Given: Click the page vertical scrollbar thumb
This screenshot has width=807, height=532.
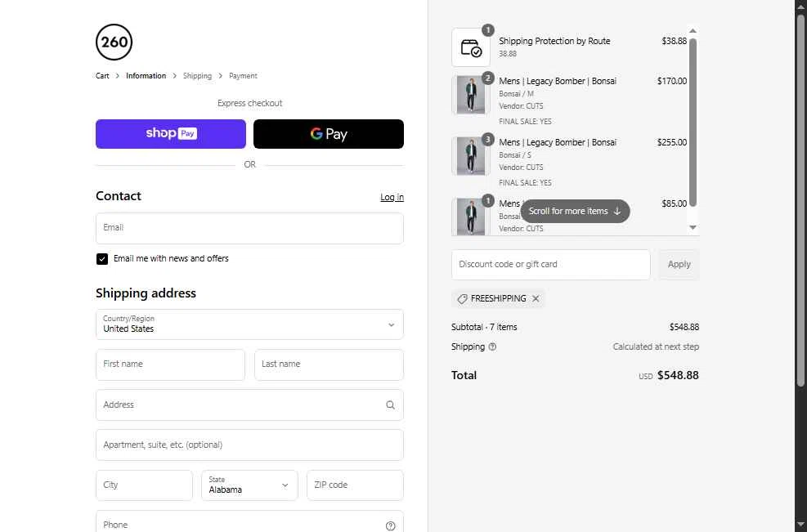Looking at the screenshot, I should pyautogui.click(x=800, y=201).
